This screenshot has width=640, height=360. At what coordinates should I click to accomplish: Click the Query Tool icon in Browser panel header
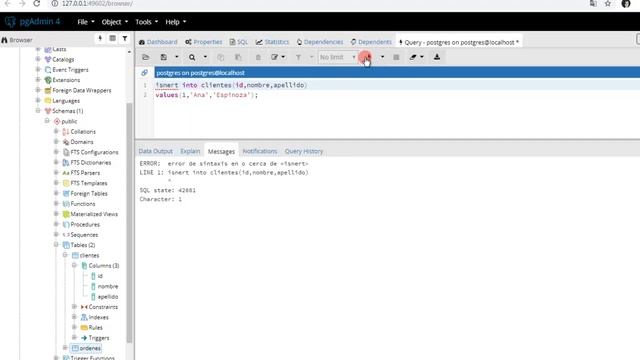point(100,38)
